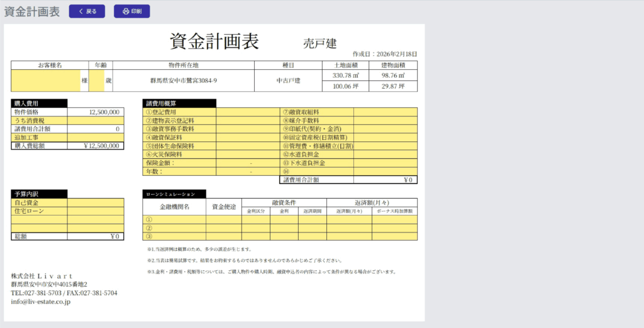Click the ⑧媒介手数料 amount field

pos(385,120)
